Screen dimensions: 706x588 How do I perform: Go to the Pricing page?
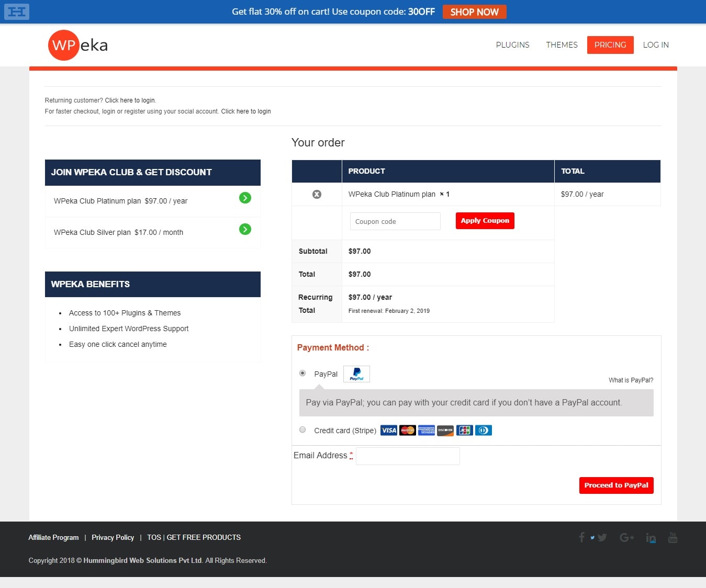pyautogui.click(x=610, y=45)
